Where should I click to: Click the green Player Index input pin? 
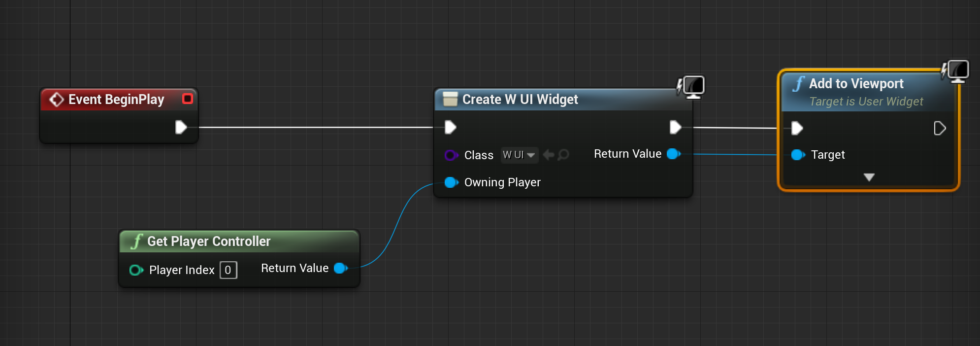135,270
